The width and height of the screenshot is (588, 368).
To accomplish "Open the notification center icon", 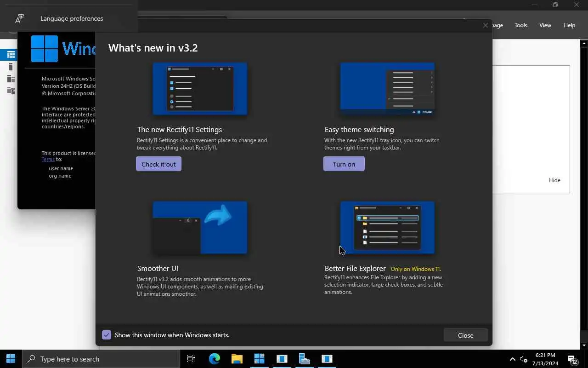I will tap(572, 359).
